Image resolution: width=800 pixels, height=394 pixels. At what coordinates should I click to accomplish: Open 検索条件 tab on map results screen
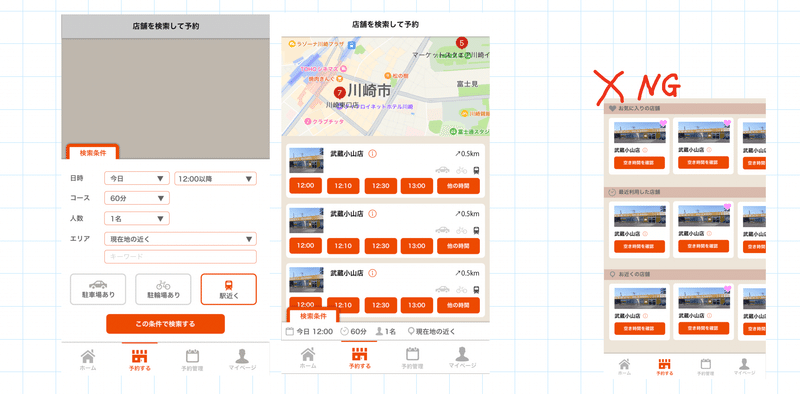pyautogui.click(x=313, y=316)
